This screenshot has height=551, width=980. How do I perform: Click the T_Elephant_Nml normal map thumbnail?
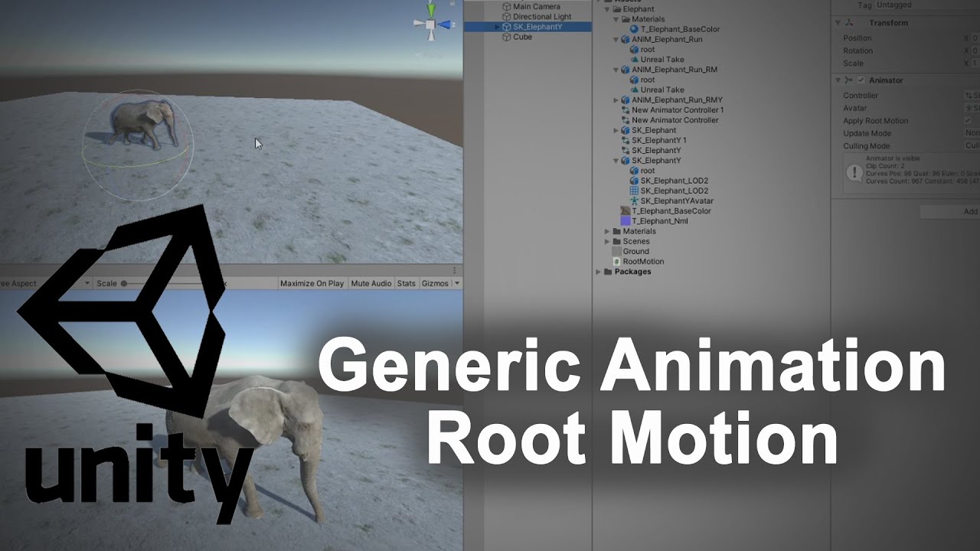coord(625,221)
